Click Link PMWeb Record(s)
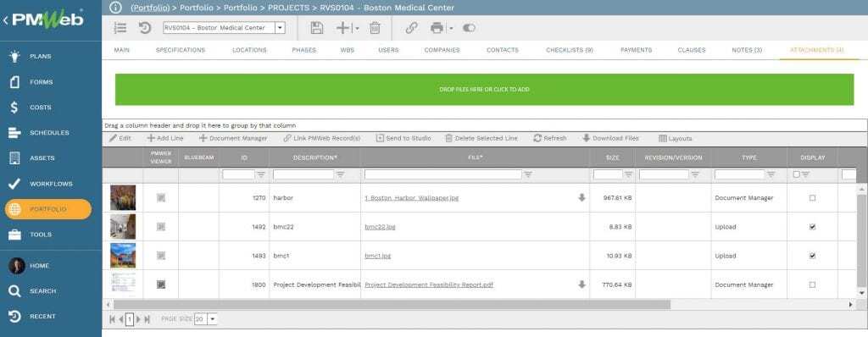The width and height of the screenshot is (868, 337). [321, 138]
